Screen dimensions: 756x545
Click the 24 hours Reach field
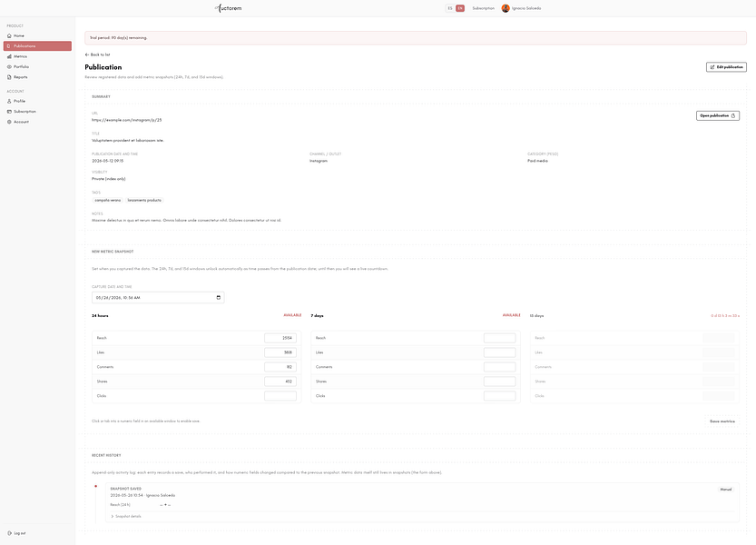(x=280, y=338)
